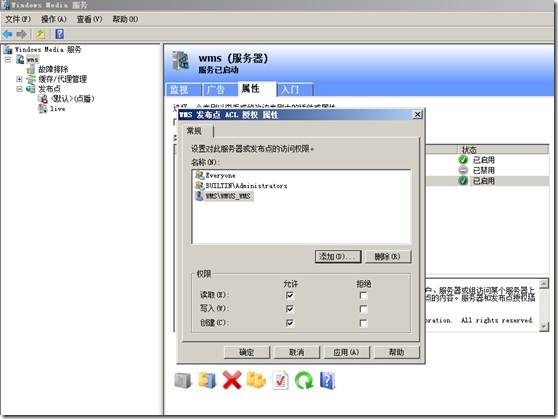Screen dimensions: 558x419
Task: Select BUILTIN\Administrators in the name list
Action: [246, 186]
